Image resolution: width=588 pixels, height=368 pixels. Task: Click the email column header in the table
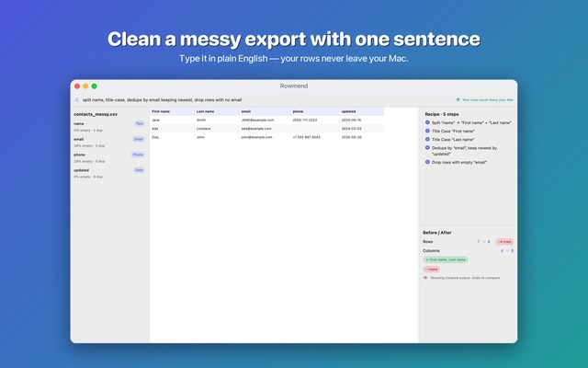[x=246, y=111]
